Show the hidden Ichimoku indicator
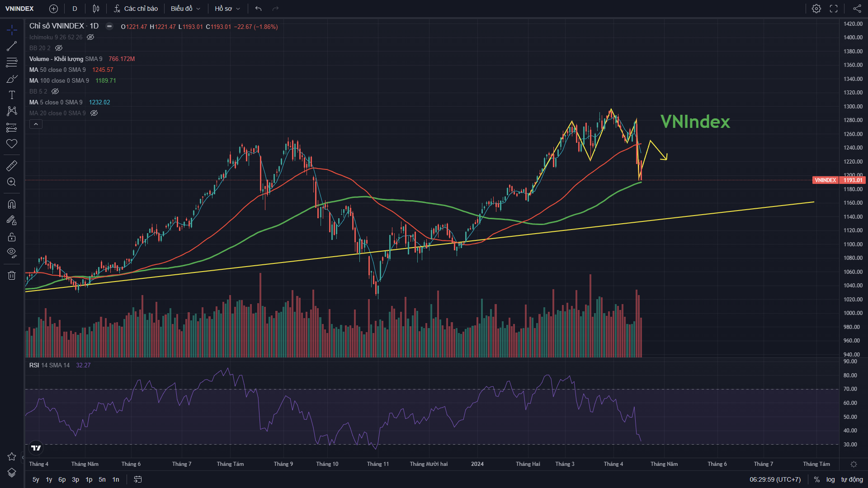The image size is (868, 488). pyautogui.click(x=90, y=37)
